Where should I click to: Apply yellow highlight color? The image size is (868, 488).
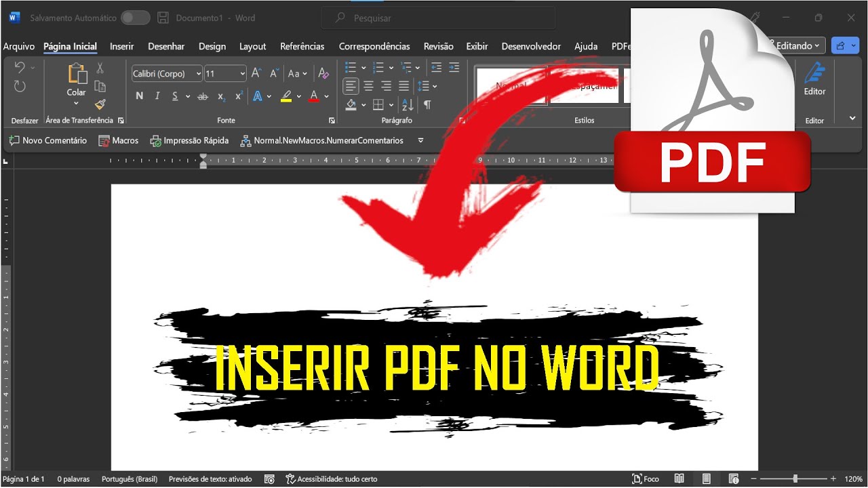(285, 96)
